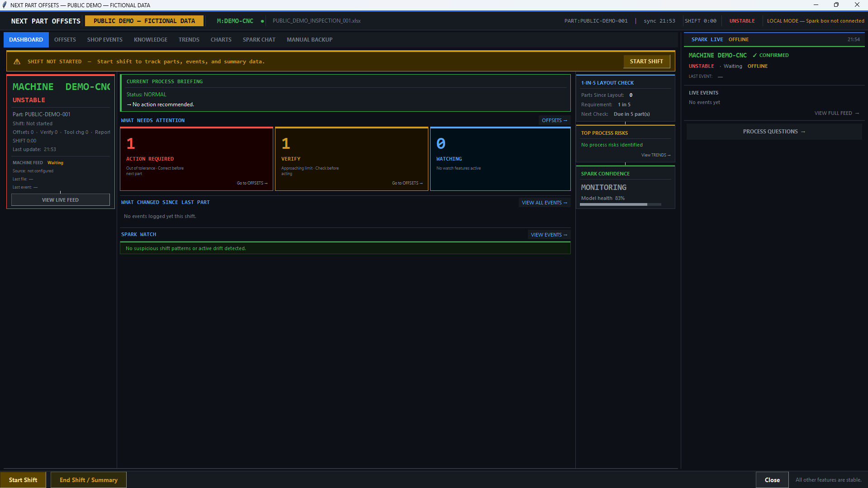Minimize the Next Part Offsets window
The image size is (868, 488).
(816, 5)
